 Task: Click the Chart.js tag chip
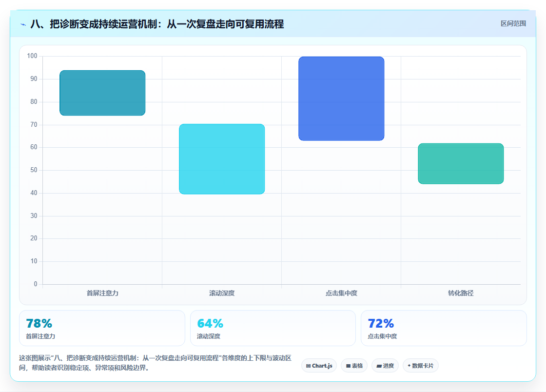tap(319, 366)
